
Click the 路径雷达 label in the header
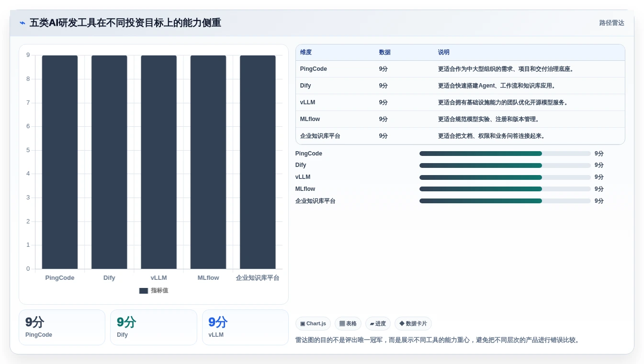click(611, 23)
